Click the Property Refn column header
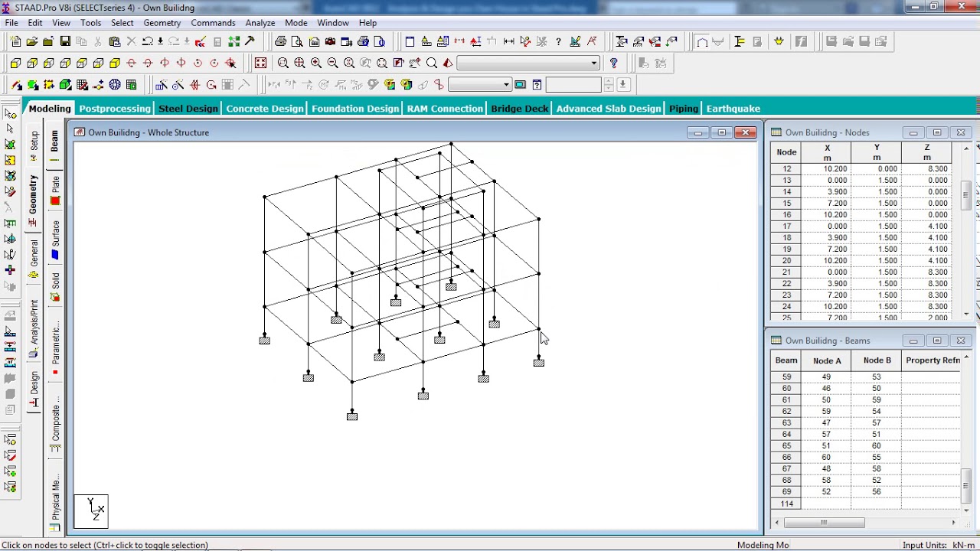This screenshot has height=551, width=980. coord(933,360)
